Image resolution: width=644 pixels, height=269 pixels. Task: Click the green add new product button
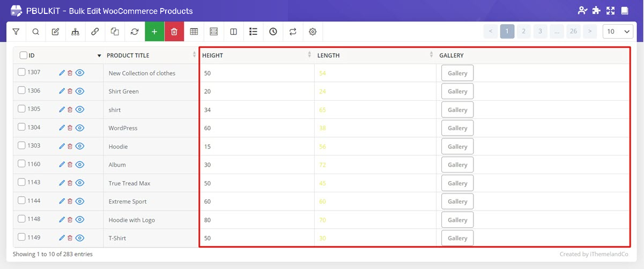(x=154, y=32)
